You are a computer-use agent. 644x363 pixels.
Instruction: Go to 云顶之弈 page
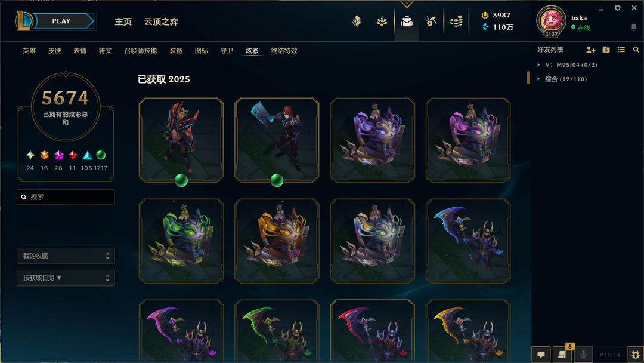point(161,21)
